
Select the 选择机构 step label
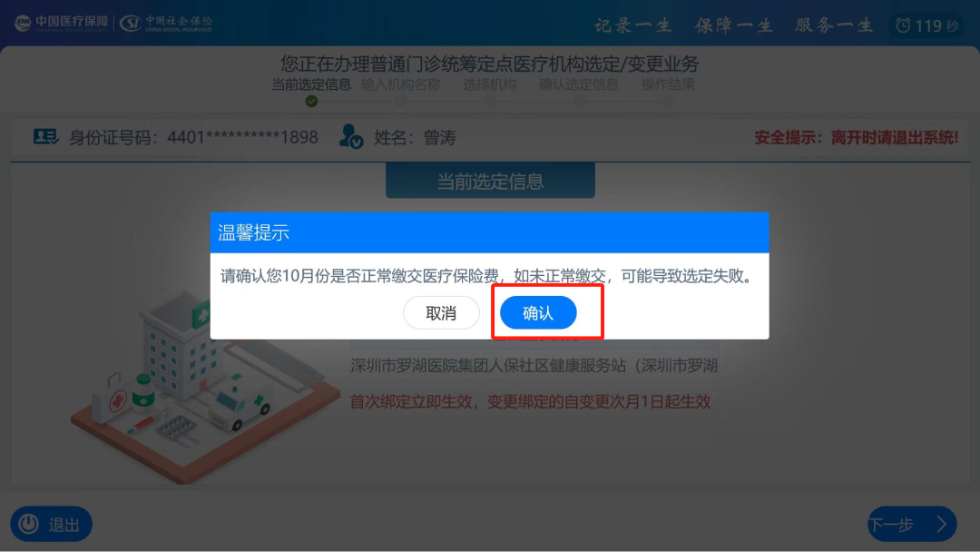point(490,84)
